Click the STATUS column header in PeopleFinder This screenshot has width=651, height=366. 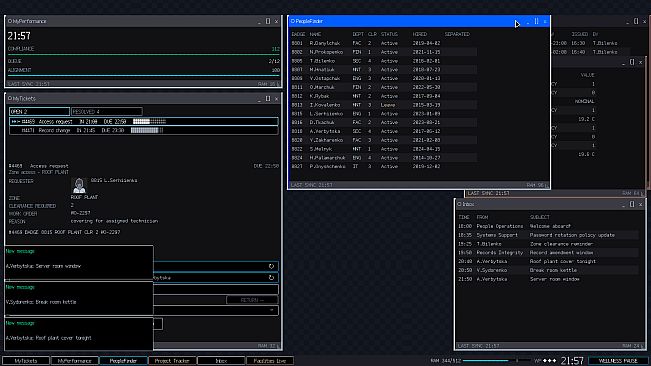[389, 34]
